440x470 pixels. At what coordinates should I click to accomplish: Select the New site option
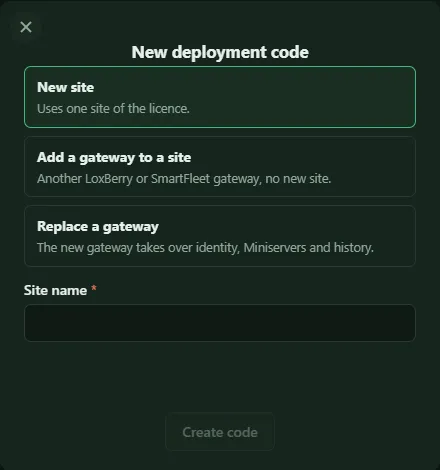pyautogui.click(x=220, y=97)
